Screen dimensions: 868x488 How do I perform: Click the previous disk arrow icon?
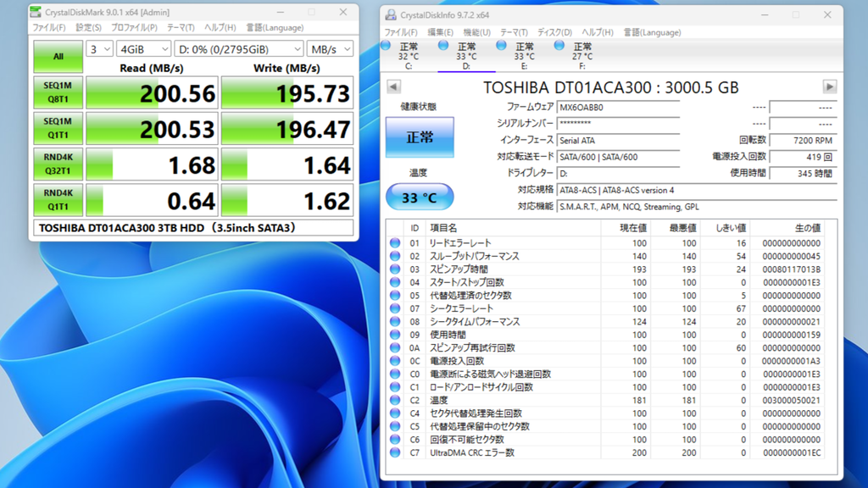point(393,87)
